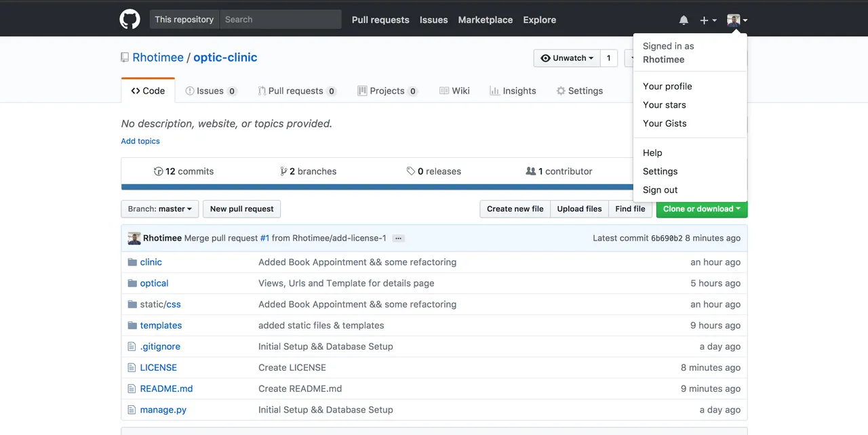The height and width of the screenshot is (435, 868).
Task: Click the Add topics link
Action: pos(140,141)
